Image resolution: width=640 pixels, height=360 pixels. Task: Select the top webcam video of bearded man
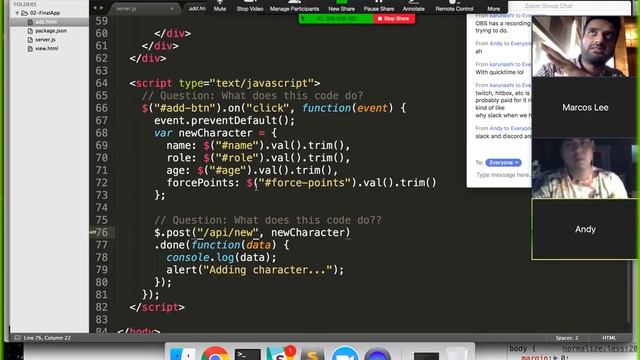click(584, 46)
